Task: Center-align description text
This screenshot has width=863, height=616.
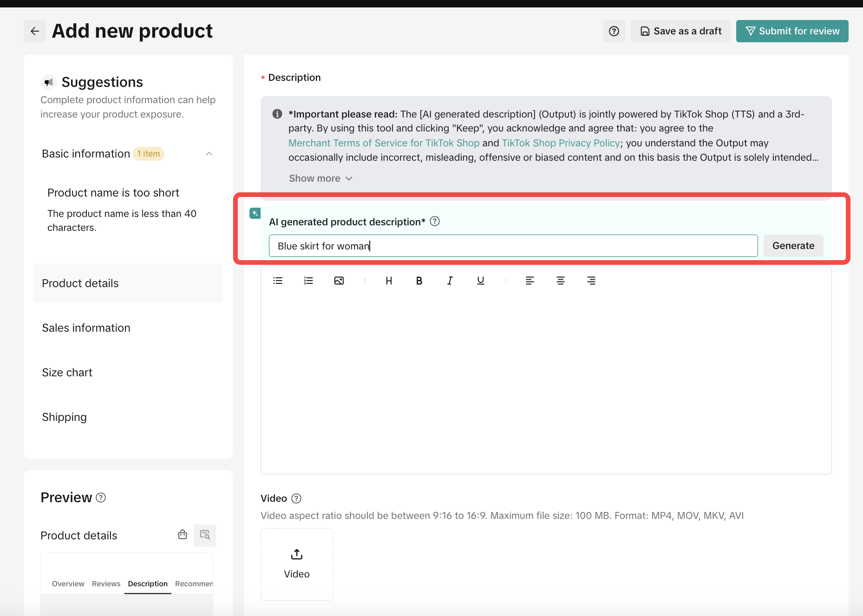Action: [560, 281]
